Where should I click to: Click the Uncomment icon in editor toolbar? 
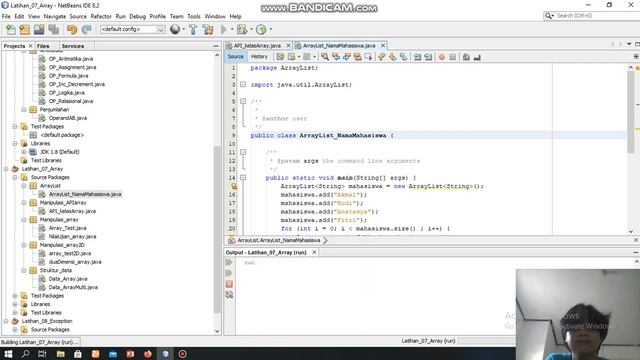coord(477,57)
